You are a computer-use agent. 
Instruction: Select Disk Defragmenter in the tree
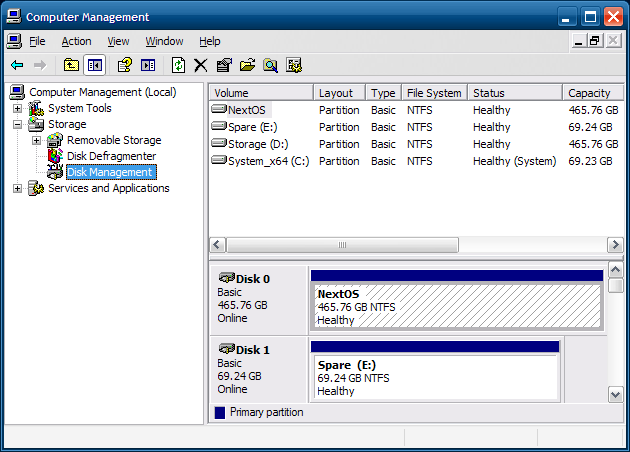pyautogui.click(x=111, y=156)
